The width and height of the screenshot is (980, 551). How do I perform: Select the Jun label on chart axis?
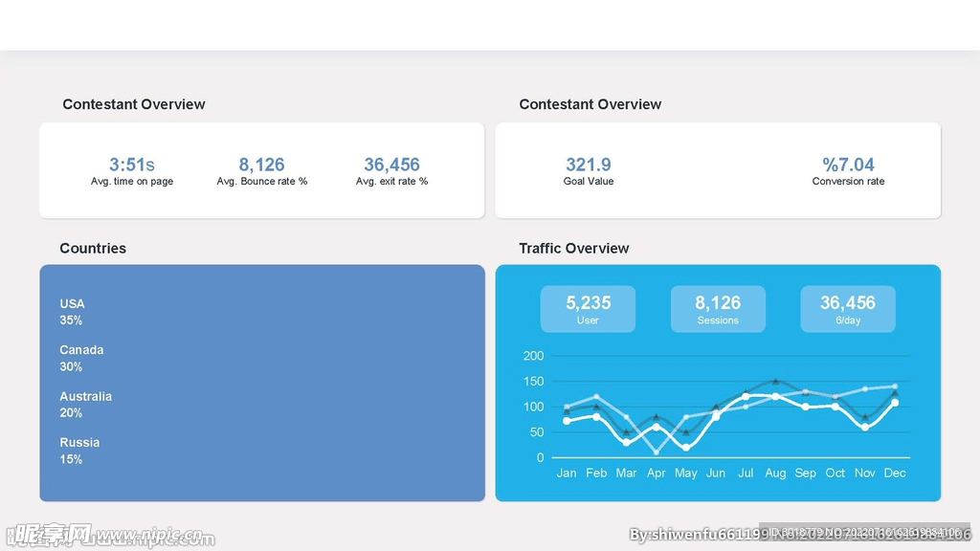point(716,473)
